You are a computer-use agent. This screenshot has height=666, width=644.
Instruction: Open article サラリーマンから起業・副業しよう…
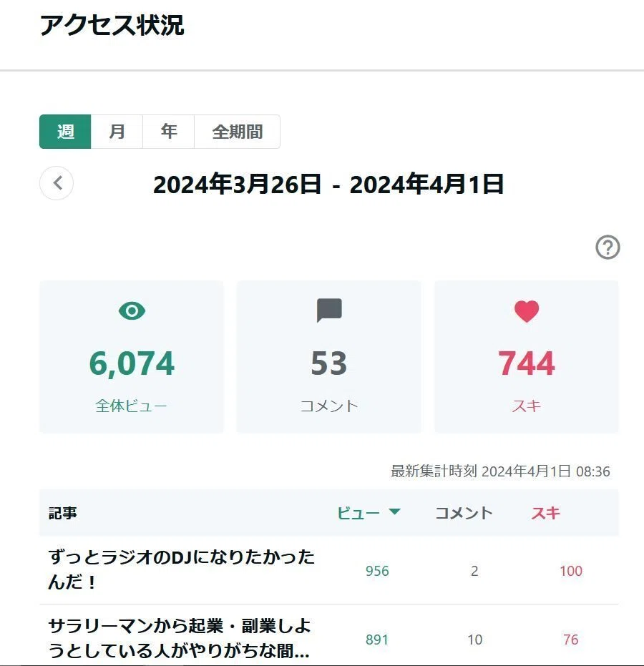[x=180, y=638]
